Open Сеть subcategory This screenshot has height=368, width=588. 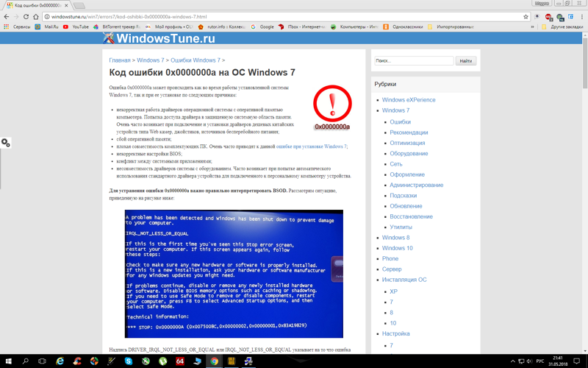pyautogui.click(x=396, y=163)
